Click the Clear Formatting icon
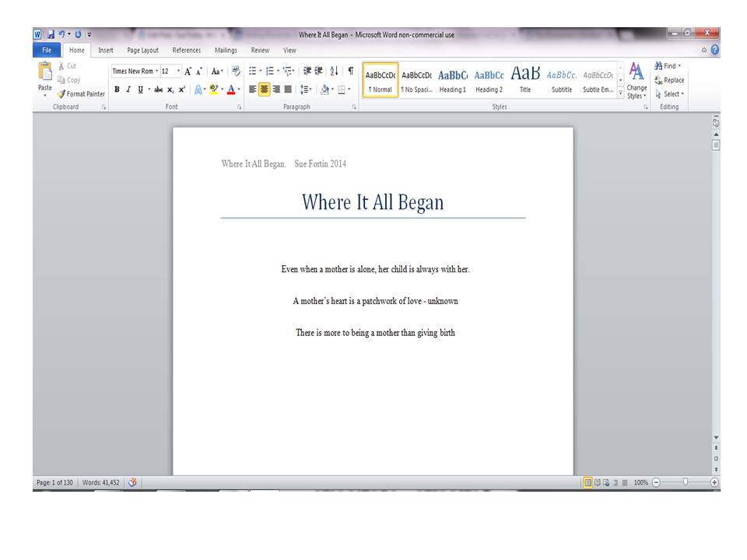Viewport: 747px width, 560px height. point(237,71)
